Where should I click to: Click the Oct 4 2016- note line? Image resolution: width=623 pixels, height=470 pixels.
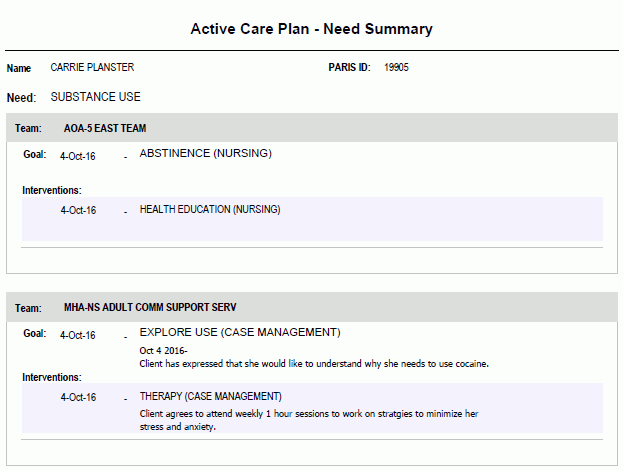coord(163,351)
